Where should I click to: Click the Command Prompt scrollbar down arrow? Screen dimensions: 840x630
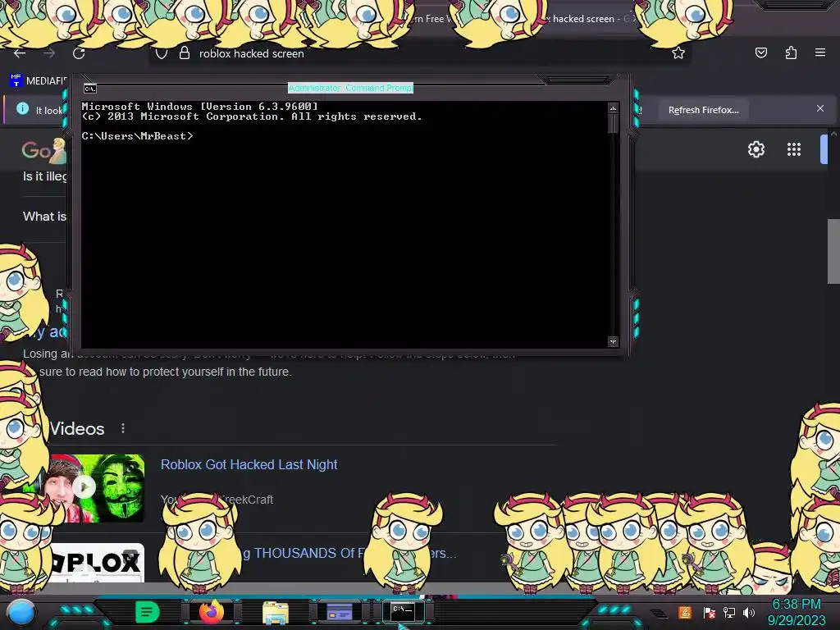(613, 341)
